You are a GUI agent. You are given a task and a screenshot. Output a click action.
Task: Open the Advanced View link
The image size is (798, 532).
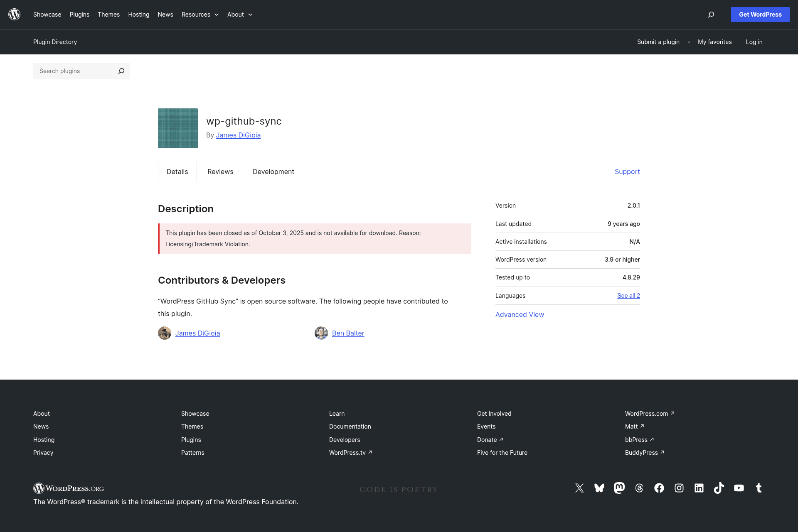click(x=520, y=314)
